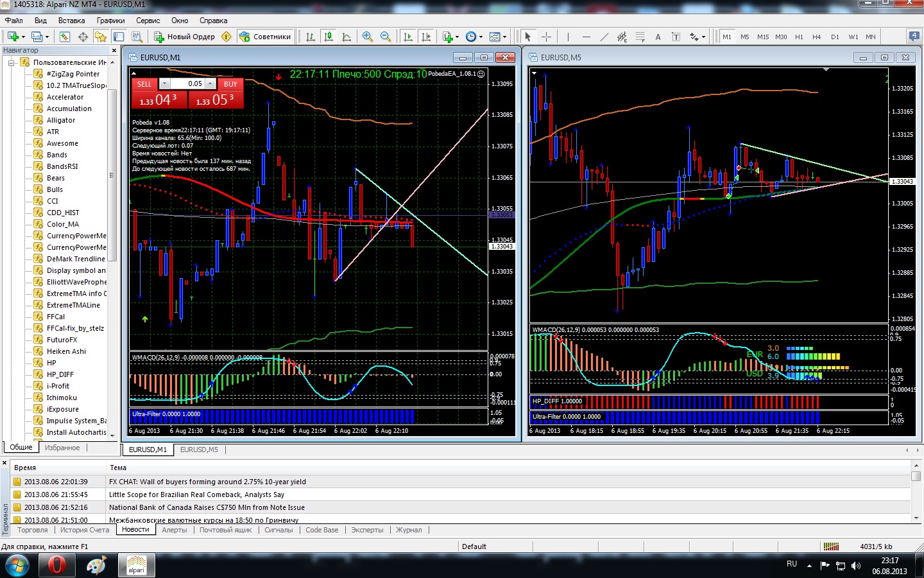Screen dimensions: 924x578
Task: Draw a vertical line tool
Action: coord(567,37)
